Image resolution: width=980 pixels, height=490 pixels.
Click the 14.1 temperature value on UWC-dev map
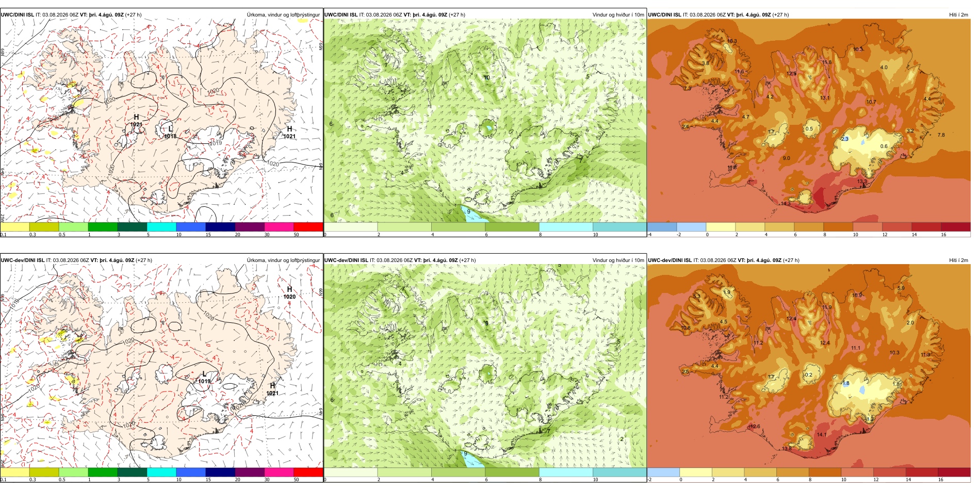(822, 434)
